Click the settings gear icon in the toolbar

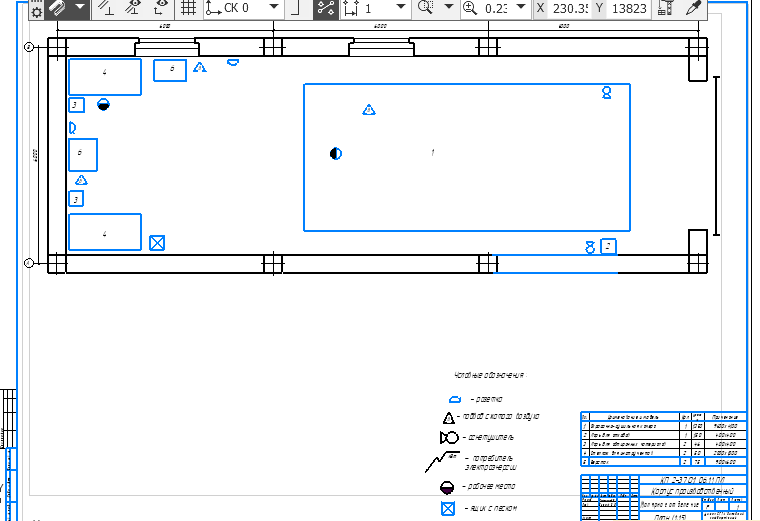[36, 10]
